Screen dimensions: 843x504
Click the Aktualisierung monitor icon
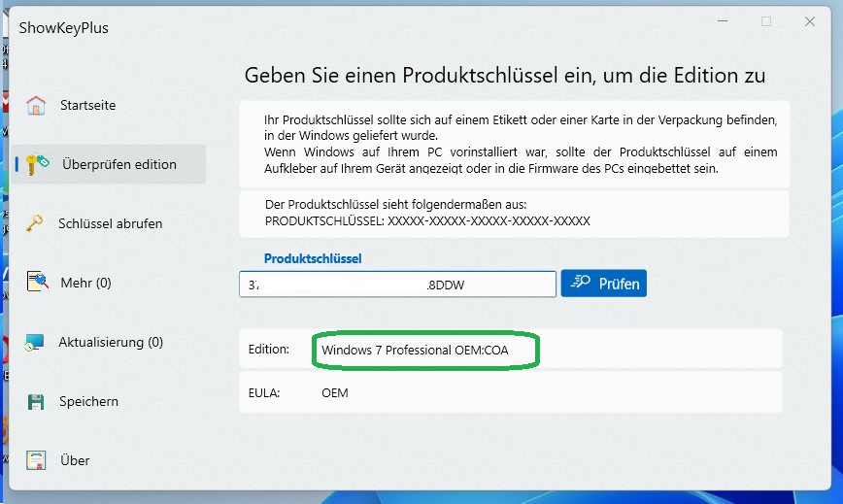pyautogui.click(x=34, y=342)
